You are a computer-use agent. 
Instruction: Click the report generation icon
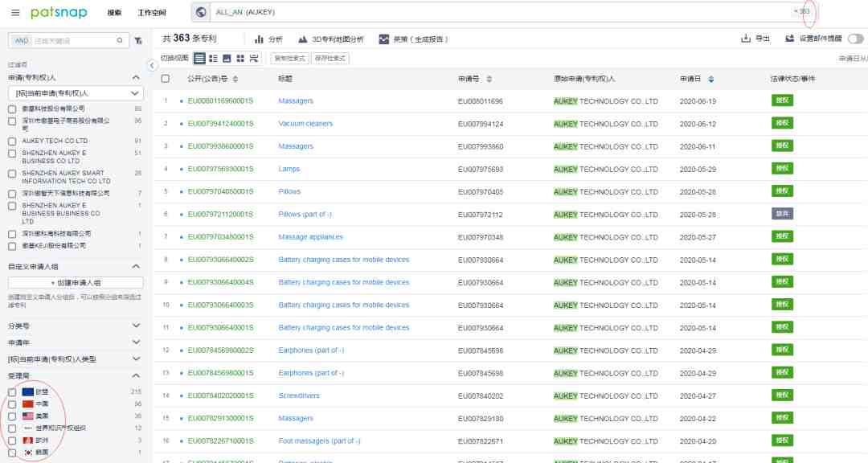pyautogui.click(x=383, y=39)
